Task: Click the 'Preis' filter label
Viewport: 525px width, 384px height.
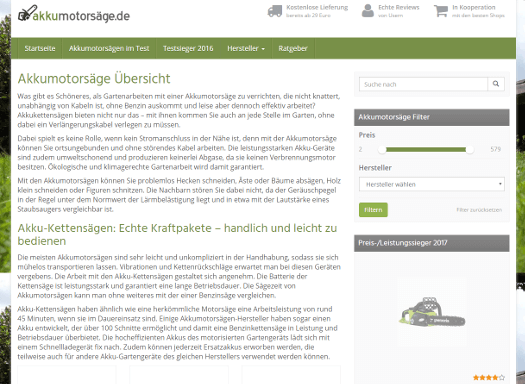Action: point(367,135)
